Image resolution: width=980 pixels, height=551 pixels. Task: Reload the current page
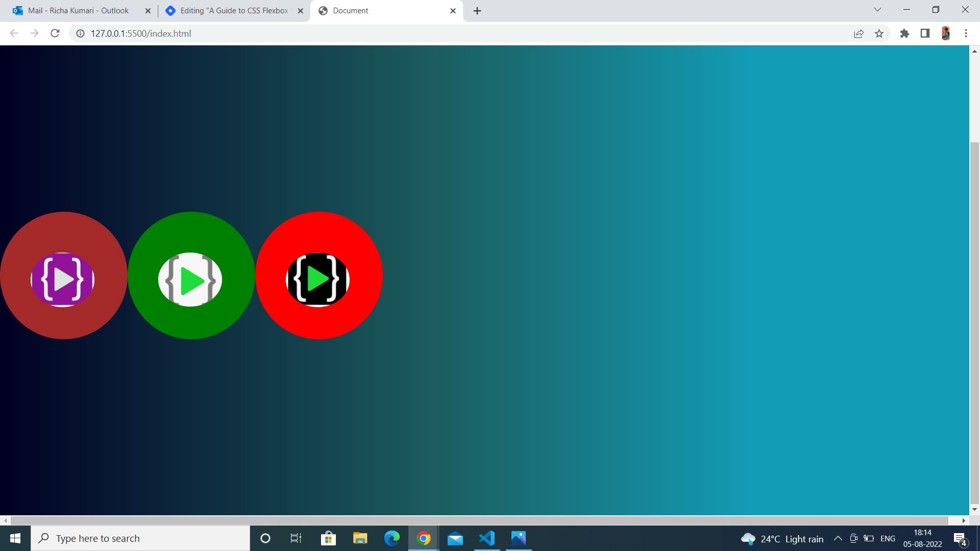pyautogui.click(x=55, y=33)
